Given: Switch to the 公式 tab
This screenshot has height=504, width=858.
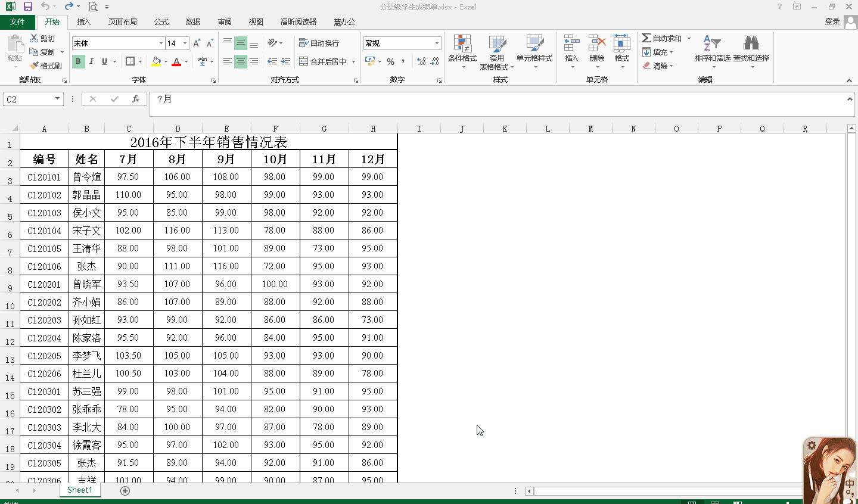Looking at the screenshot, I should 161,22.
